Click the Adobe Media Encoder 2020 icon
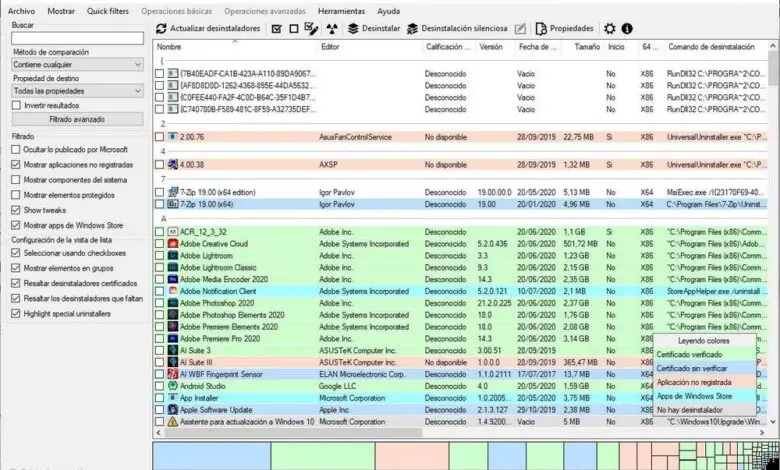Viewport: 780px width, 470px height. pyautogui.click(x=173, y=280)
